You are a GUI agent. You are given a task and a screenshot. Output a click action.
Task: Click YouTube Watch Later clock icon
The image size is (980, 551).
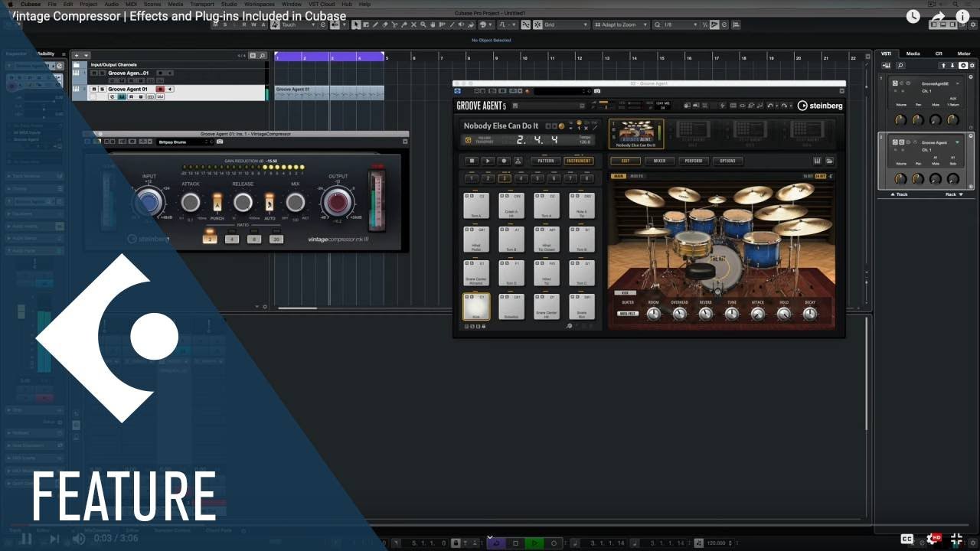pyautogui.click(x=913, y=16)
